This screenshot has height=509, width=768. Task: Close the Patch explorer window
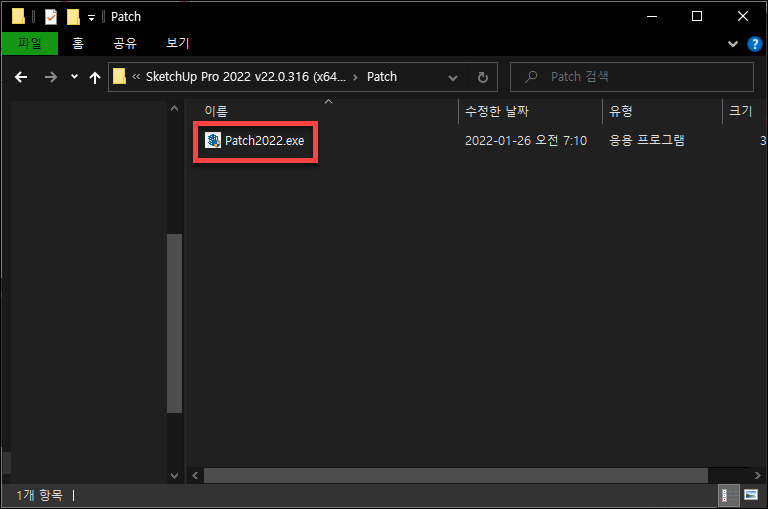pos(743,17)
